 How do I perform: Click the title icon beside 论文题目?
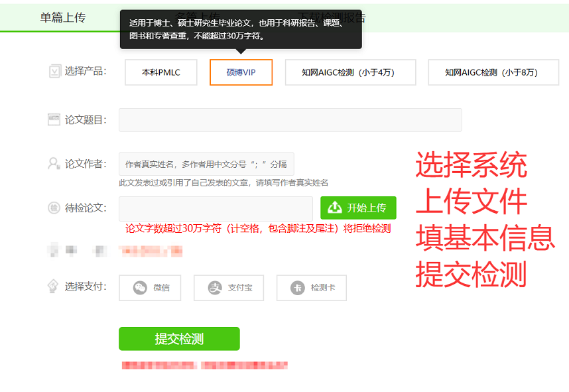pos(54,119)
